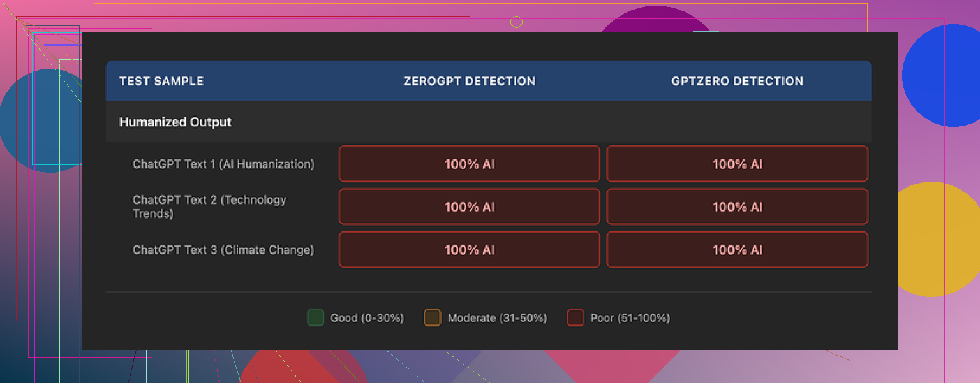Click the Poor (51-100%) legend label
The height and width of the screenshot is (383, 980).
[x=630, y=318]
